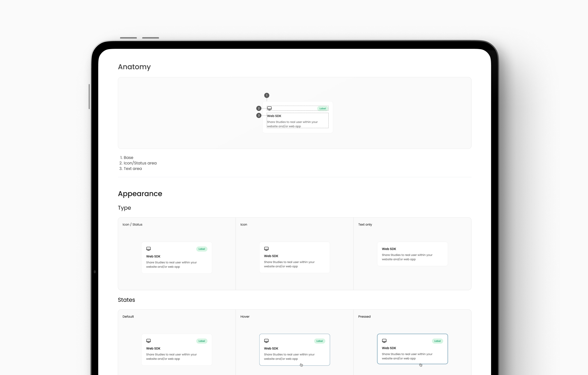The image size is (588, 375).
Task: Click monitor icon in anatomy card
Action: point(269,108)
